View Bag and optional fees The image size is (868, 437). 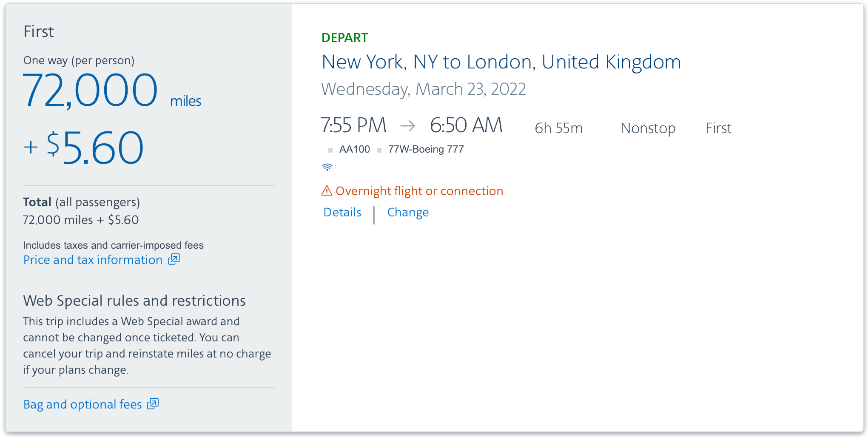(83, 404)
